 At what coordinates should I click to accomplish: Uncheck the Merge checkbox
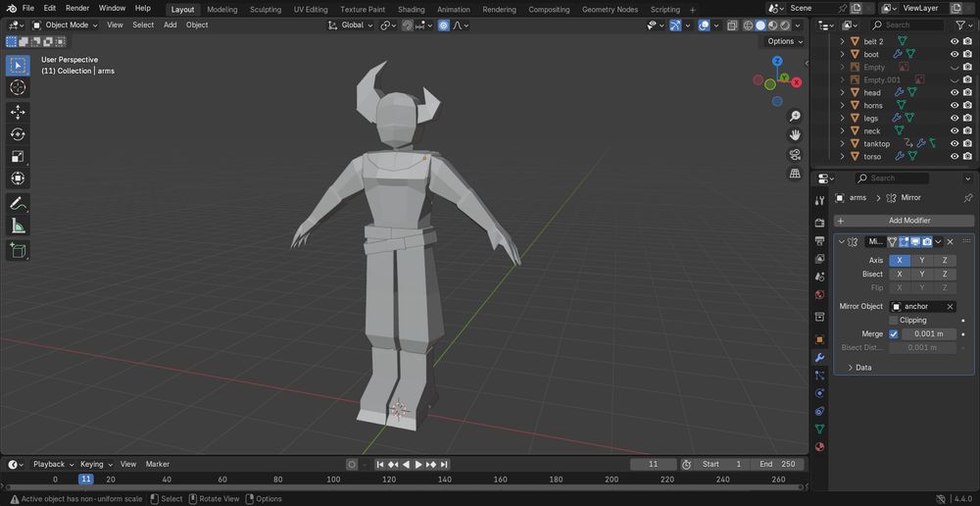tap(893, 334)
